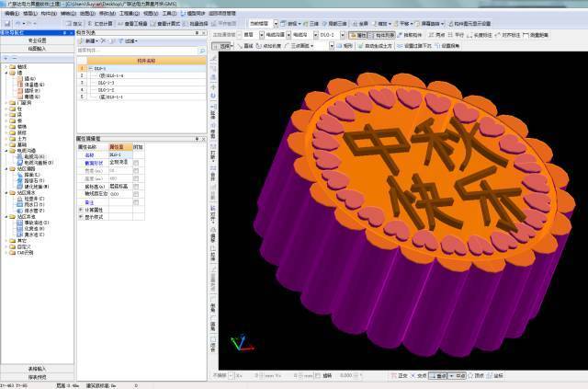
Task: Expand the 显示样式 property group
Action: click(x=81, y=217)
